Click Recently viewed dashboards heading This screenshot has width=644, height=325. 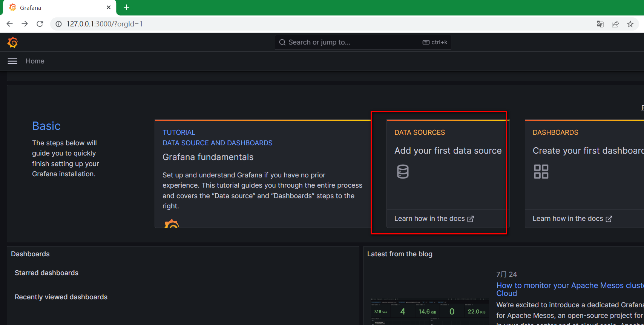[x=61, y=297]
